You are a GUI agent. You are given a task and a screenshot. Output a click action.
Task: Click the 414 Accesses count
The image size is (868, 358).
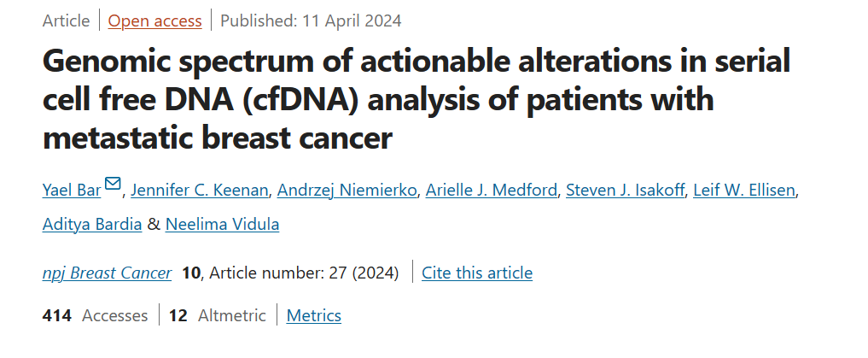click(x=96, y=316)
